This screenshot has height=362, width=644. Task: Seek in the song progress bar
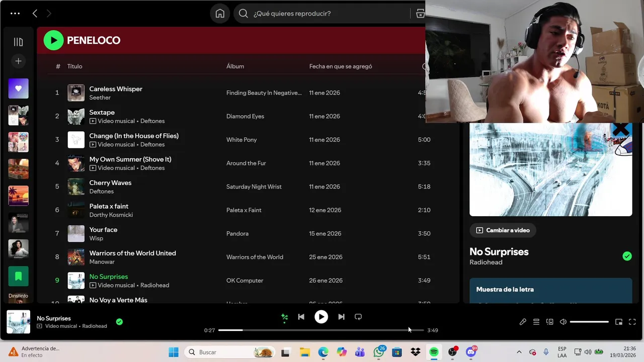(x=321, y=330)
